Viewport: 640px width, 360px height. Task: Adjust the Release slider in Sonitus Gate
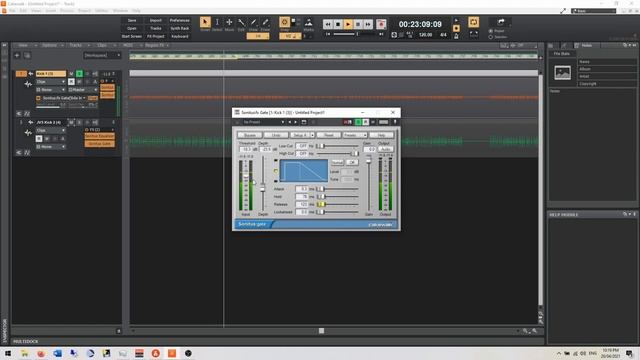coord(321,204)
